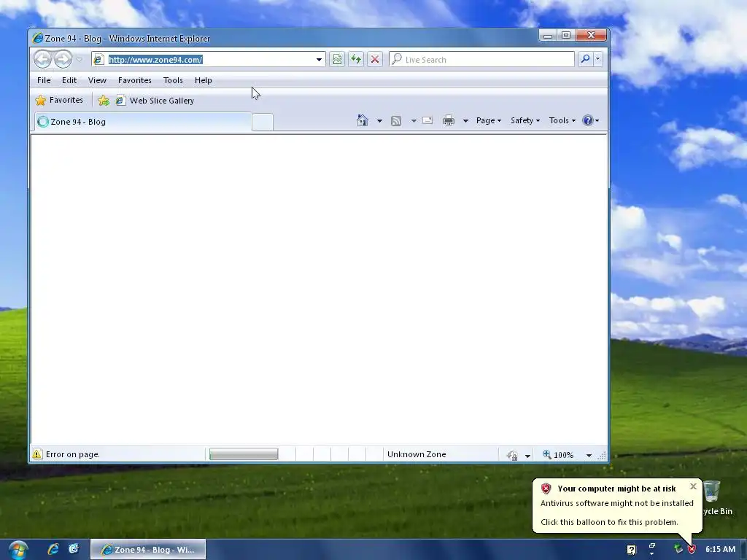747x560 pixels.
Task: Expand the Feeds dropdown arrow
Action: pos(414,121)
